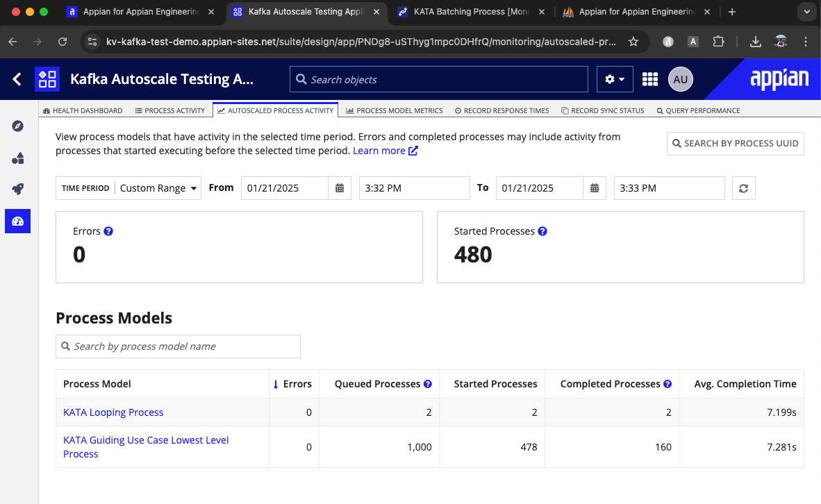Open the Learn more link
This screenshot has height=504, width=821.
click(x=385, y=151)
